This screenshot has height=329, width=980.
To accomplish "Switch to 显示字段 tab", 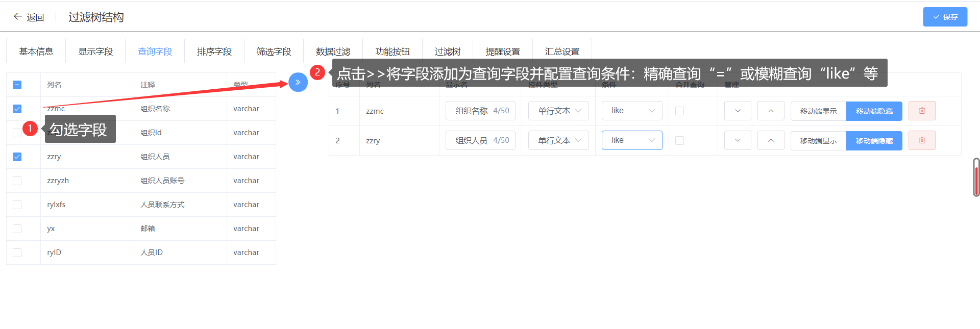I will pyautogui.click(x=95, y=52).
